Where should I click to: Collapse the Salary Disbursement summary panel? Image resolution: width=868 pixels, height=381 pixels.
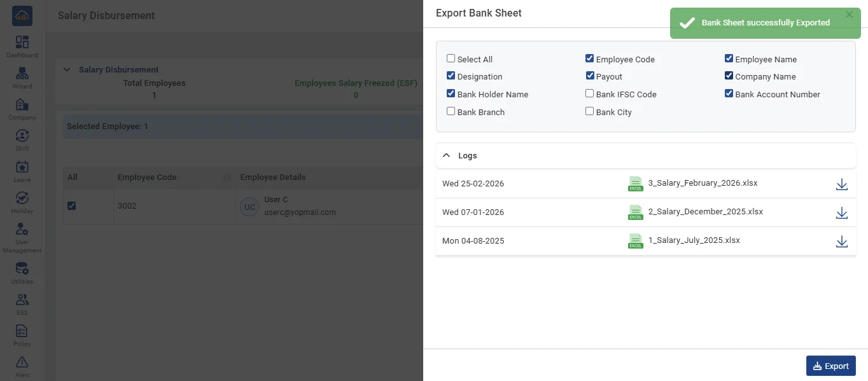click(x=67, y=70)
